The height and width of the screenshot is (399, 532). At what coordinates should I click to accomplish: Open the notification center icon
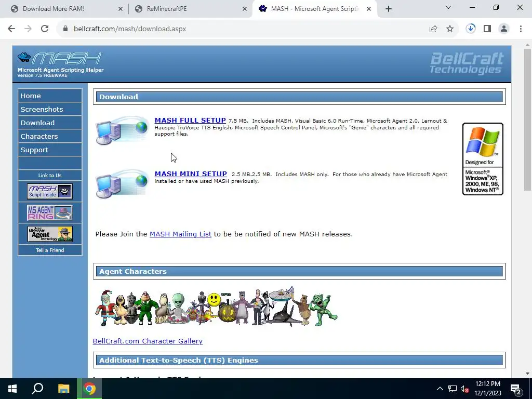[516, 389]
